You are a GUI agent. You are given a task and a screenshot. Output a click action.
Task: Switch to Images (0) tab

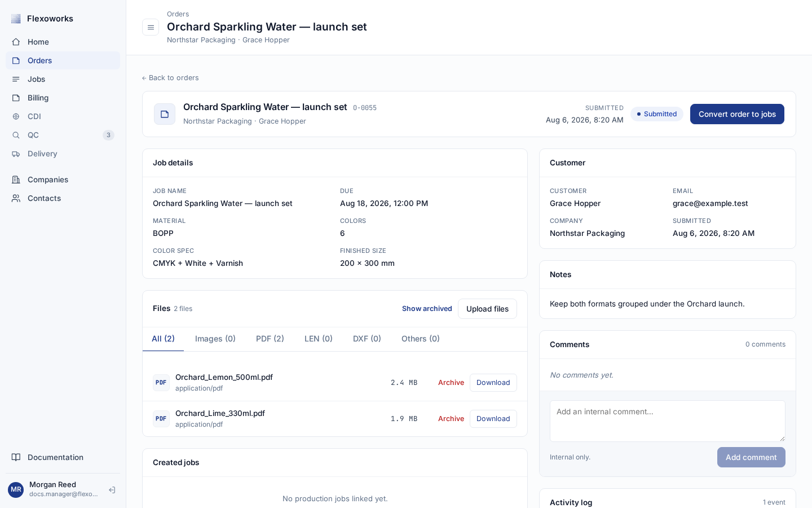[x=215, y=339]
